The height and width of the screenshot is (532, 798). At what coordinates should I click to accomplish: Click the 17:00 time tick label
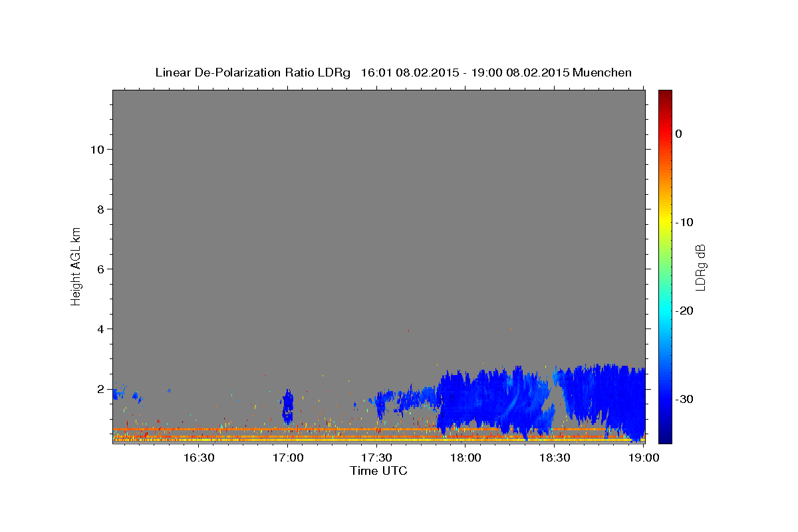click(287, 458)
